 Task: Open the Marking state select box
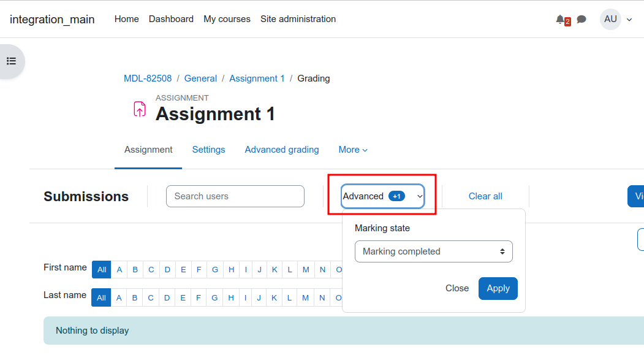433,251
